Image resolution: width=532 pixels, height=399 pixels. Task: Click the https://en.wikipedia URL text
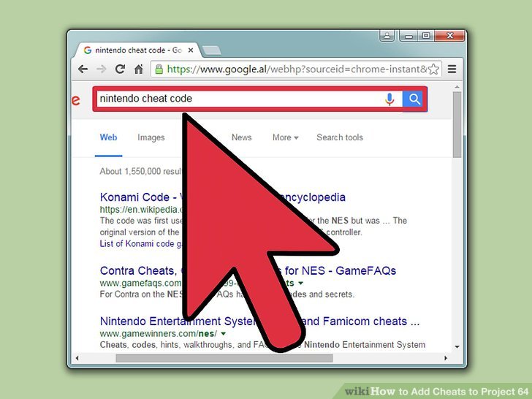[141, 209]
